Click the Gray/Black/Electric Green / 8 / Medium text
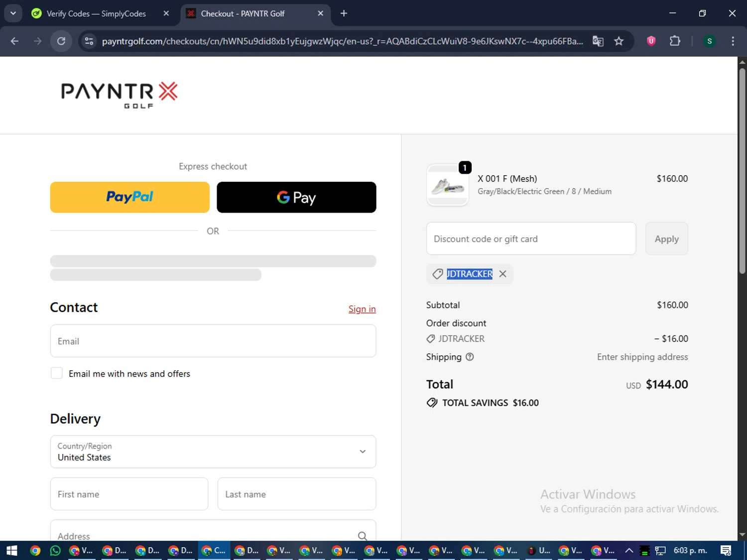This screenshot has width=747, height=560. pyautogui.click(x=544, y=192)
